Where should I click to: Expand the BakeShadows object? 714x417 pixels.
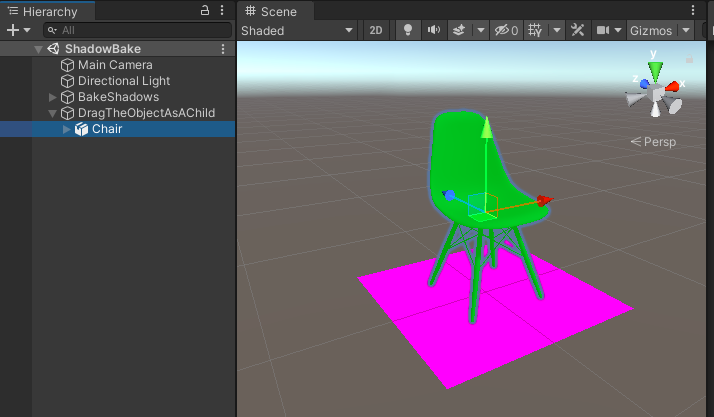pos(52,97)
